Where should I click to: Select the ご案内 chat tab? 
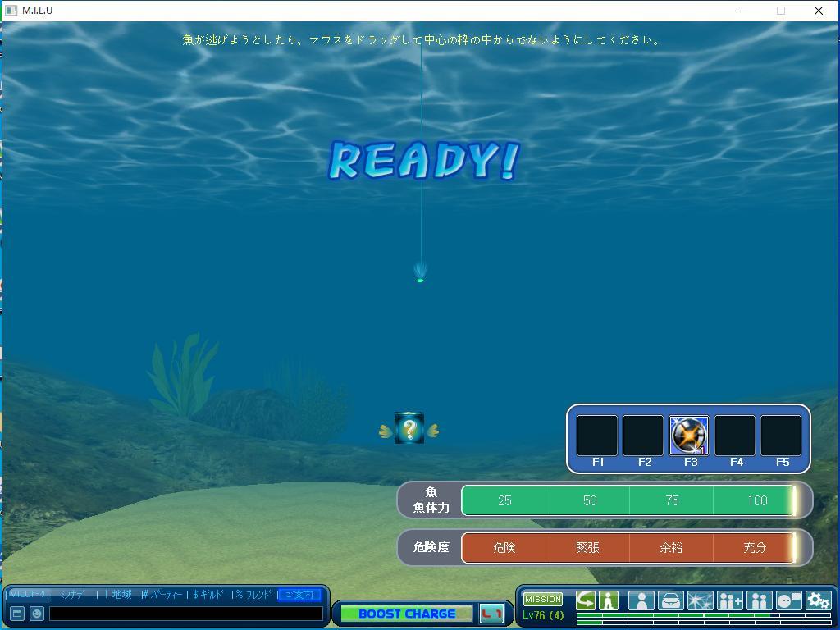coord(299,594)
